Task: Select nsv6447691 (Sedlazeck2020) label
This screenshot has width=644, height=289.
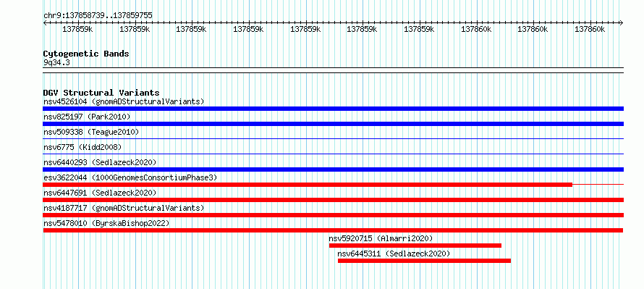Action: 100,193
